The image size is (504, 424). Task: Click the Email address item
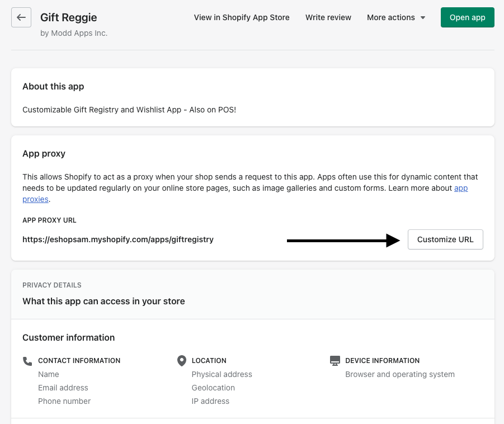[63, 388]
